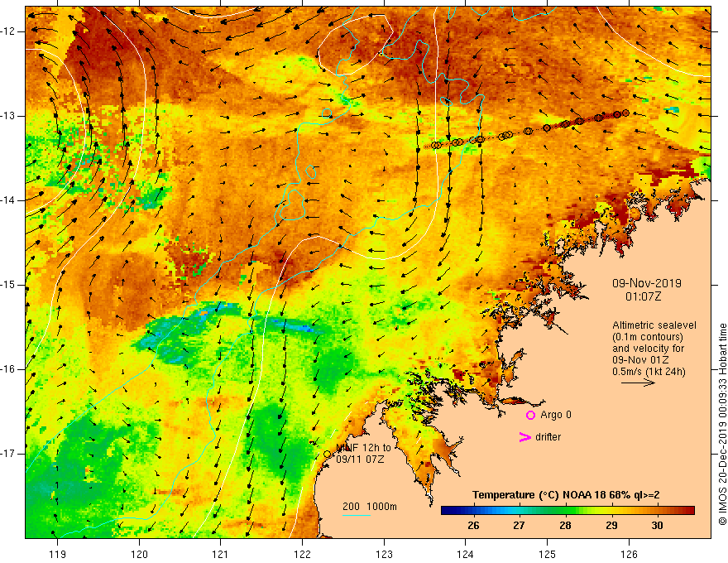Click the 'Argo 0' legend label
Viewport: 728px width, 563px height.
click(x=556, y=415)
